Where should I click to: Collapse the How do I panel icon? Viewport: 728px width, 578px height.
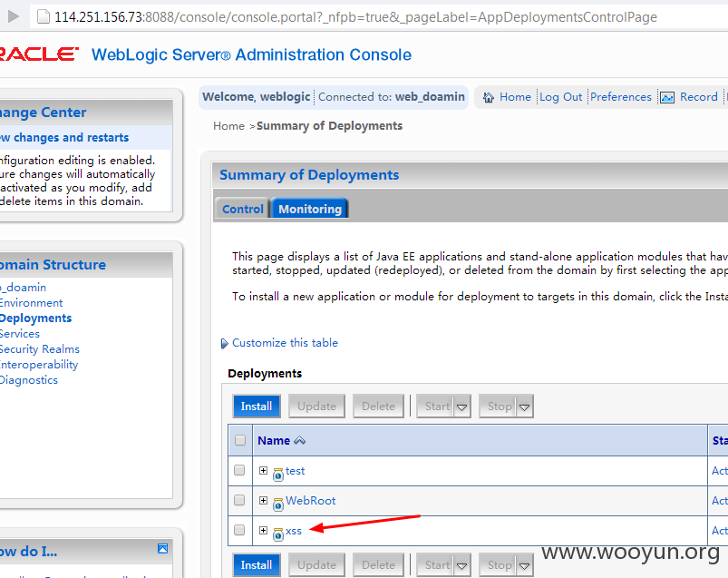pyautogui.click(x=162, y=548)
